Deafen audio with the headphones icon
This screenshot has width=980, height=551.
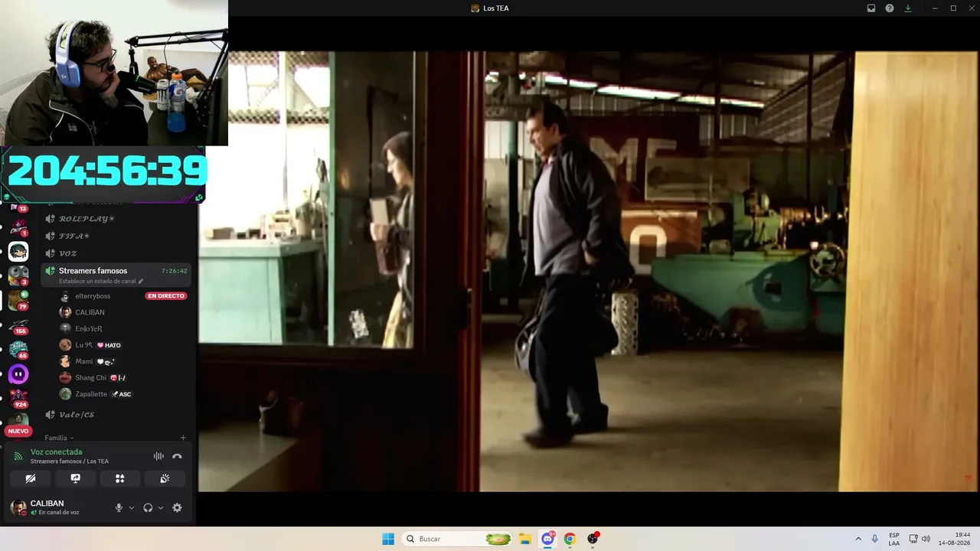point(148,507)
